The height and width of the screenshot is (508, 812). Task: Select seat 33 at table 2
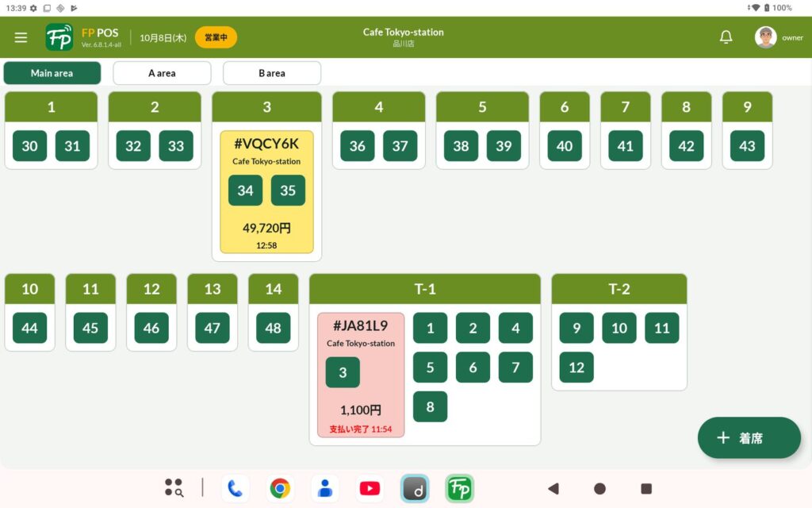pos(176,146)
